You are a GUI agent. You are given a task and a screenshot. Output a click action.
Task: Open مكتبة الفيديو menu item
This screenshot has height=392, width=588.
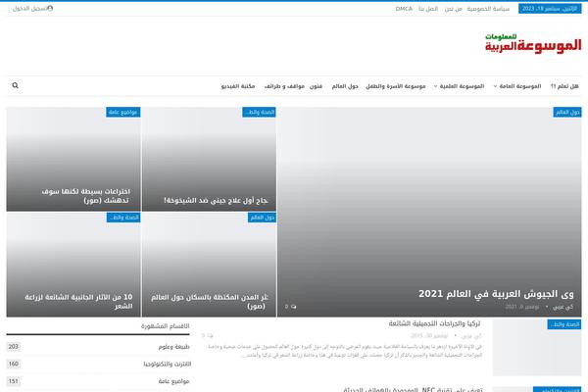[238, 86]
